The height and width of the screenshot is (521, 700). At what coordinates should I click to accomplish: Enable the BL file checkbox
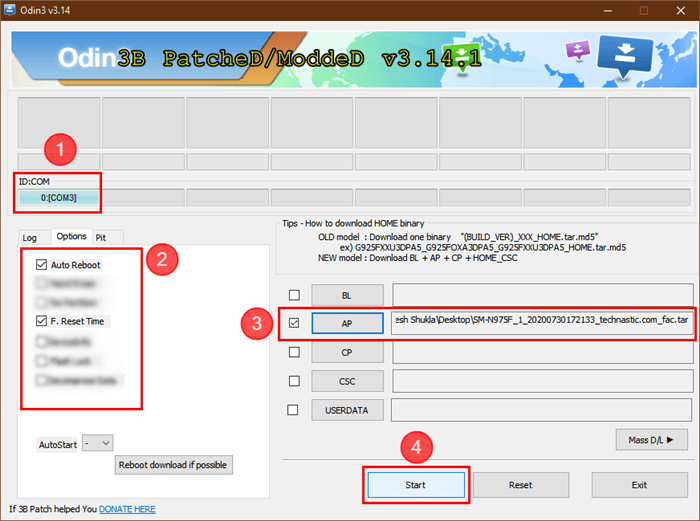tap(294, 295)
